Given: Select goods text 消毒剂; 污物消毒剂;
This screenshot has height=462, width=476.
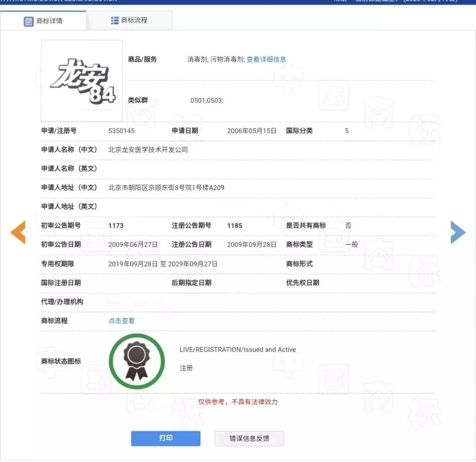Looking at the screenshot, I should 216,59.
